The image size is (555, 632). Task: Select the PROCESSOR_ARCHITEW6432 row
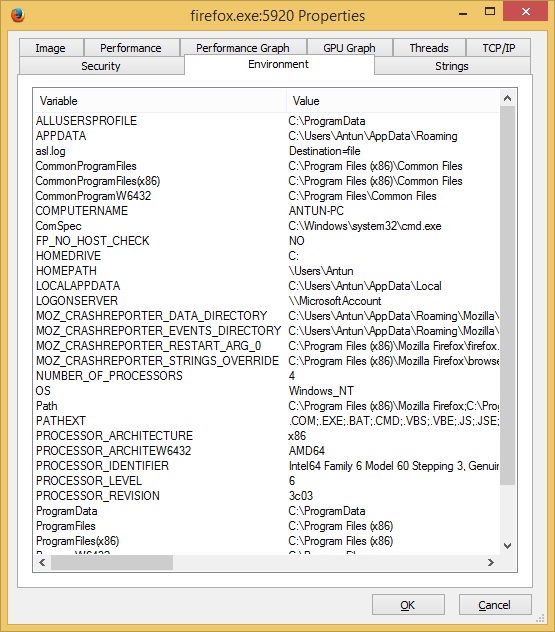[x=266, y=451]
